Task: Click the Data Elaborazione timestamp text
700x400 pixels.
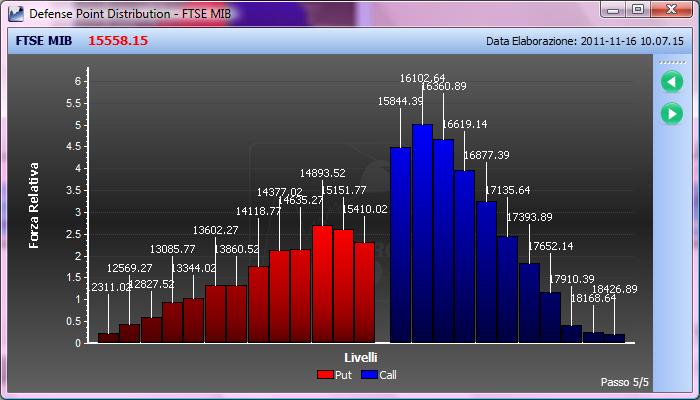Action: pos(585,41)
